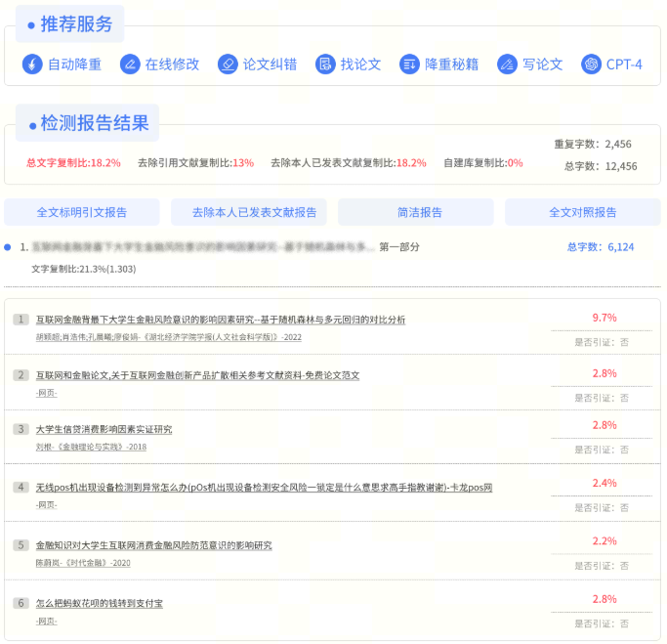The height and width of the screenshot is (644, 667).
Task: Select the 全文对照报告 tab
Action: click(x=582, y=212)
